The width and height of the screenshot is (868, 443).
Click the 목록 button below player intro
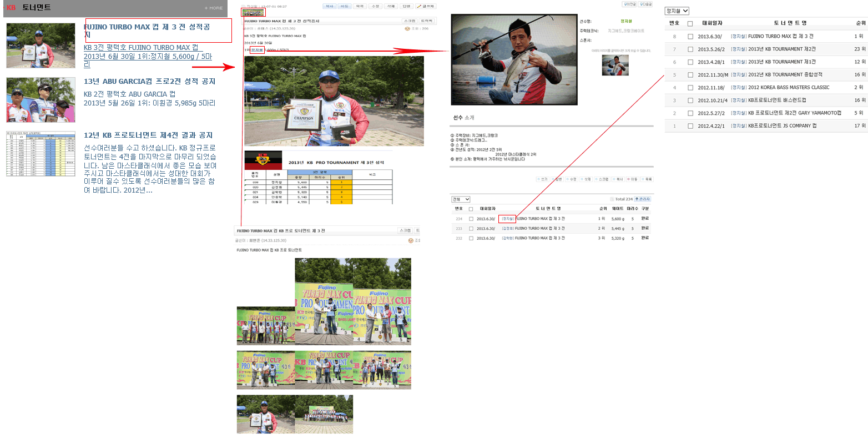647,179
